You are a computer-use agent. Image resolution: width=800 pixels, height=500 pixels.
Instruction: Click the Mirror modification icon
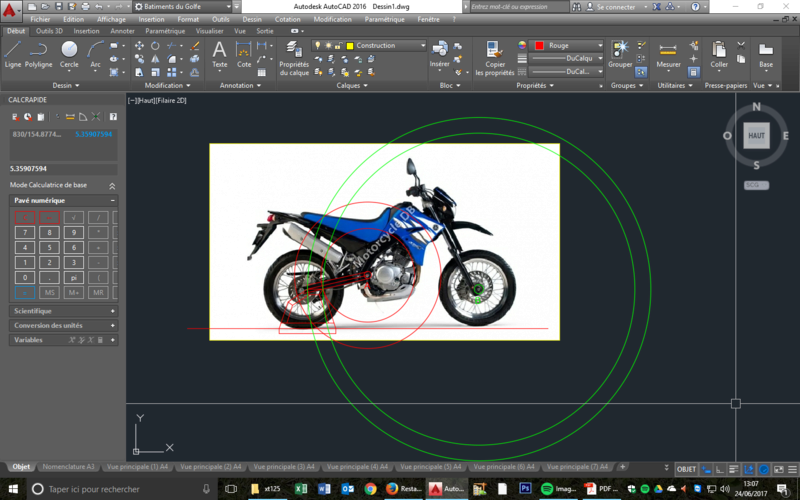tap(155, 59)
